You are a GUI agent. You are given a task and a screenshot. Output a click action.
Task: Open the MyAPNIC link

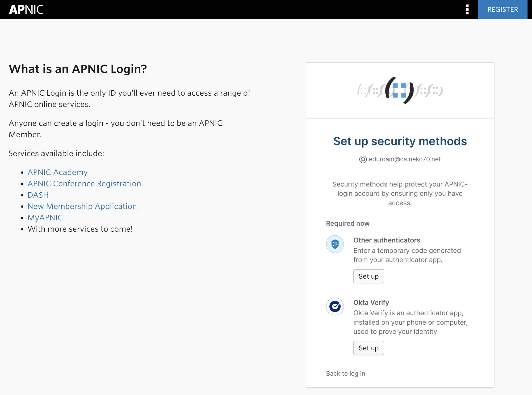(x=45, y=217)
